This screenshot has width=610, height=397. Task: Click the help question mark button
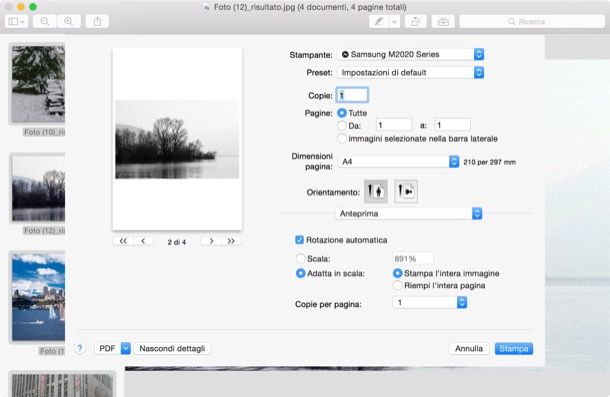click(x=80, y=348)
